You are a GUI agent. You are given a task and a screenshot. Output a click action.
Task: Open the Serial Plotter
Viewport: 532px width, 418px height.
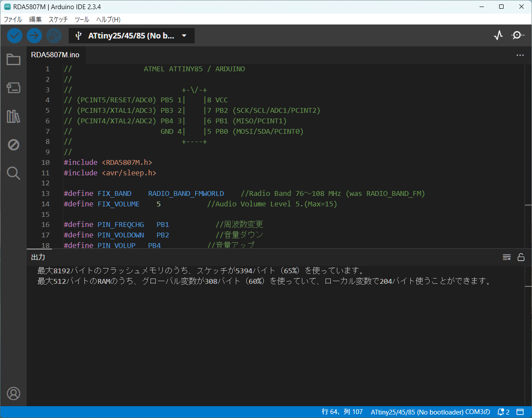point(498,35)
